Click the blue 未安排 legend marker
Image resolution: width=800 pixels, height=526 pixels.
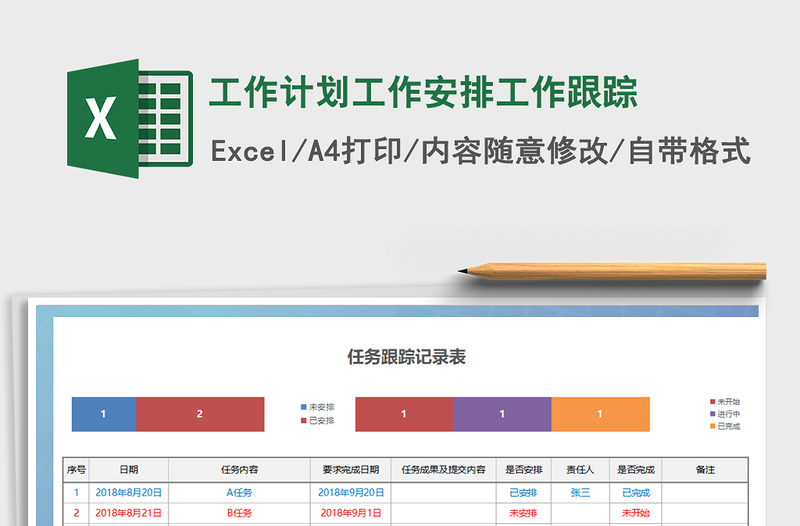click(x=304, y=408)
